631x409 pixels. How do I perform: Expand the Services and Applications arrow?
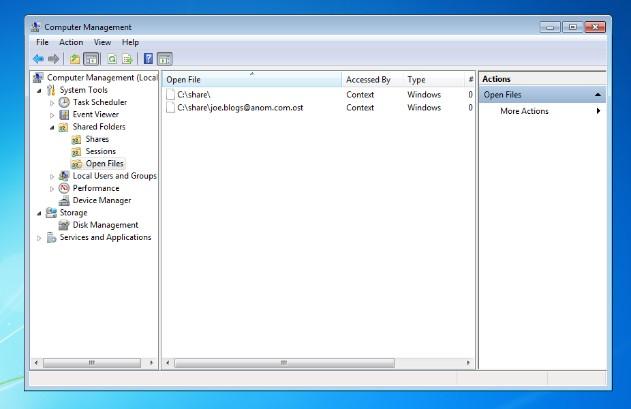click(x=39, y=238)
